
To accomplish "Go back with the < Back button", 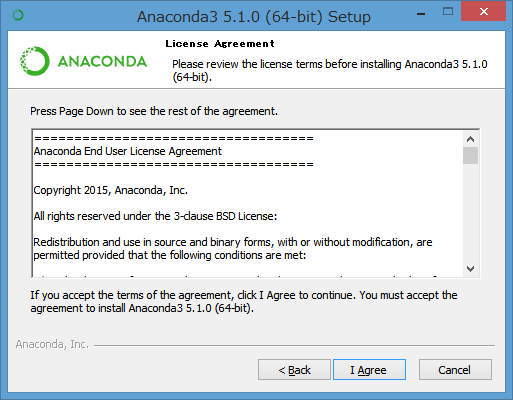I will (294, 370).
